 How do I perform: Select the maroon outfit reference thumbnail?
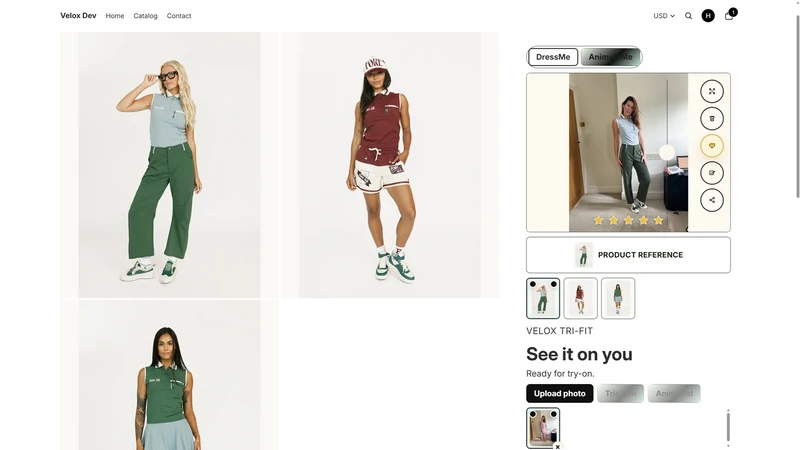580,298
